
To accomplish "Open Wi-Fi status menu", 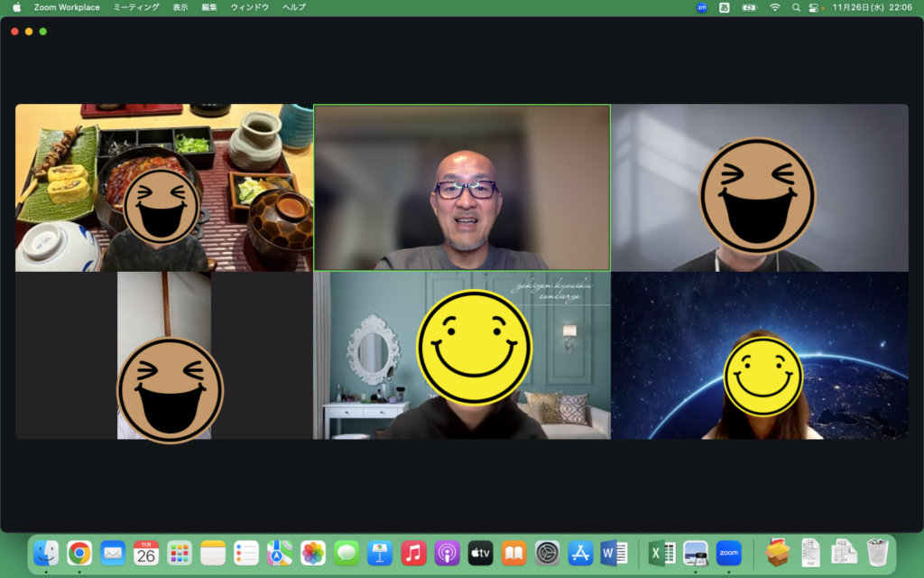I will [x=774, y=7].
